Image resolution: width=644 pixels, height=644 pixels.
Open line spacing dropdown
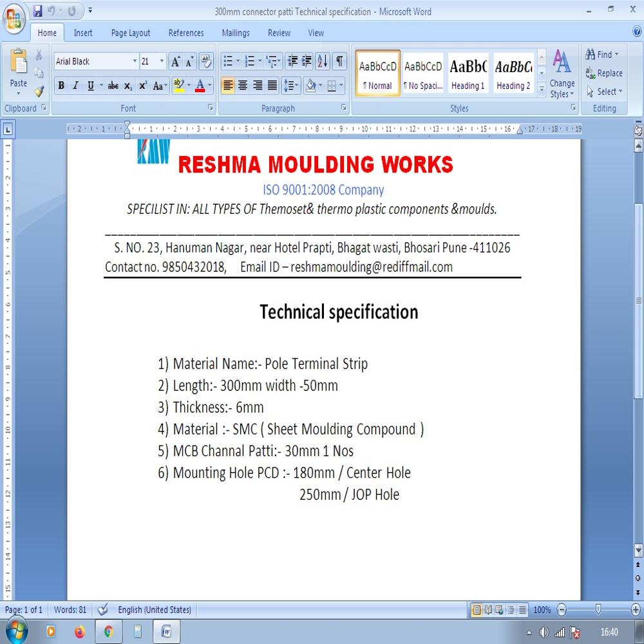coord(291,86)
